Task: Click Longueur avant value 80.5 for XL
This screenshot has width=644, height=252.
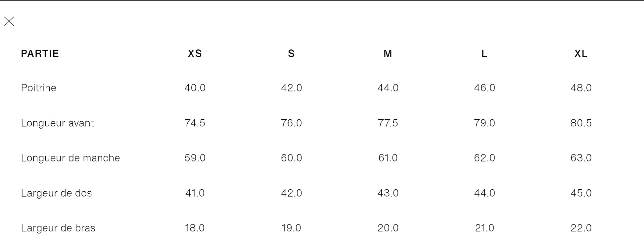Action: [581, 123]
